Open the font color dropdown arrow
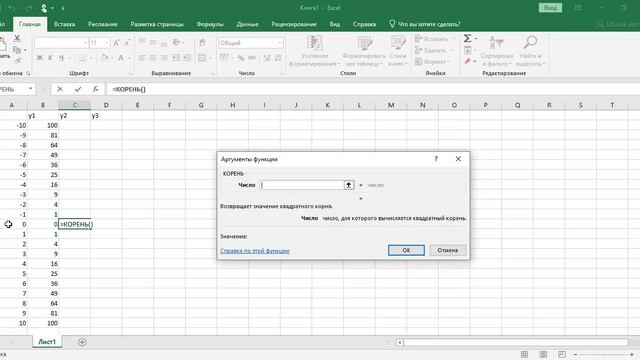Image resolution: width=640 pixels, height=360 pixels. pyautogui.click(x=129, y=58)
